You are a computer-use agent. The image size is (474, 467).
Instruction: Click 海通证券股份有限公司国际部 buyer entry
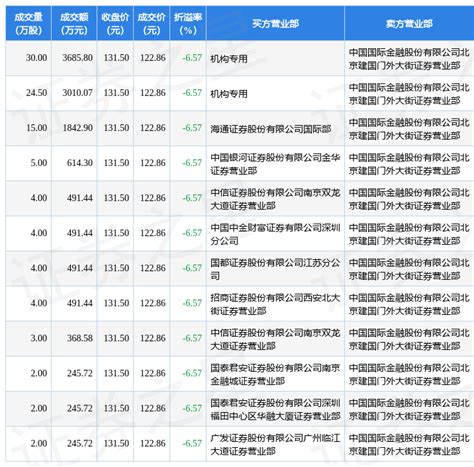point(271,128)
